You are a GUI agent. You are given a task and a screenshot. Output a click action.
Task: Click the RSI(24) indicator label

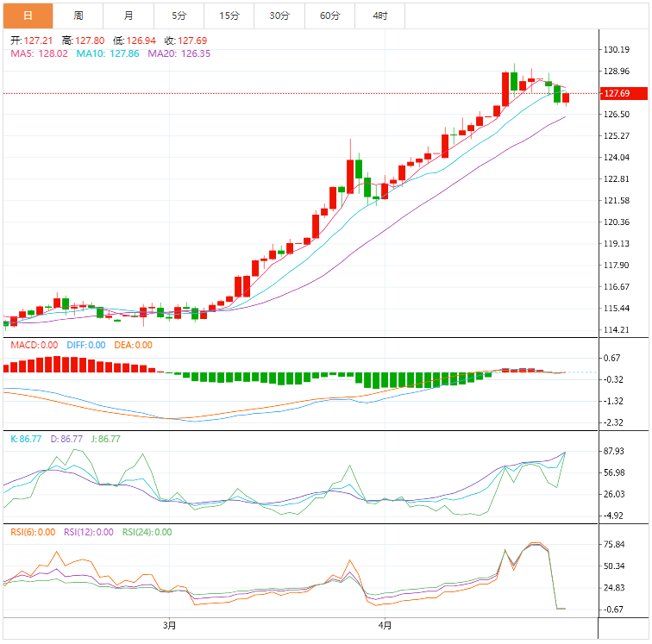tap(147, 532)
